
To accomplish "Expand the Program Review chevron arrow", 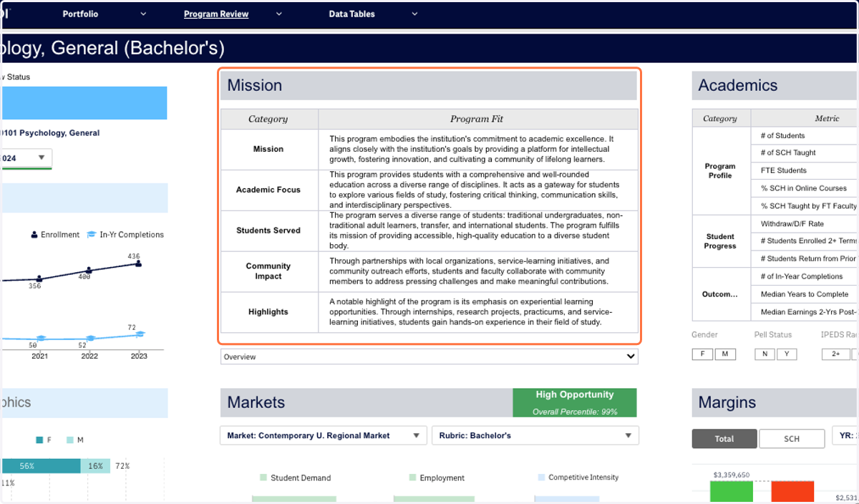I will [x=279, y=14].
